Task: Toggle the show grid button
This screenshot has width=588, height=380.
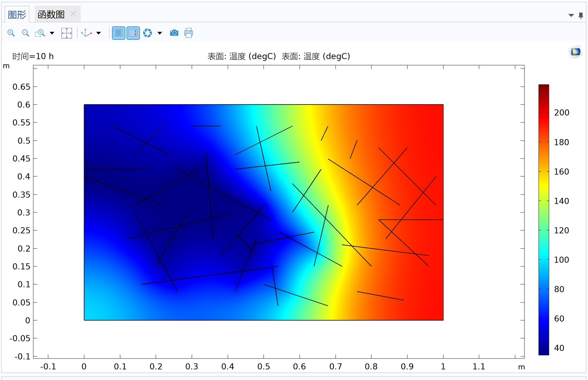Action: point(119,33)
